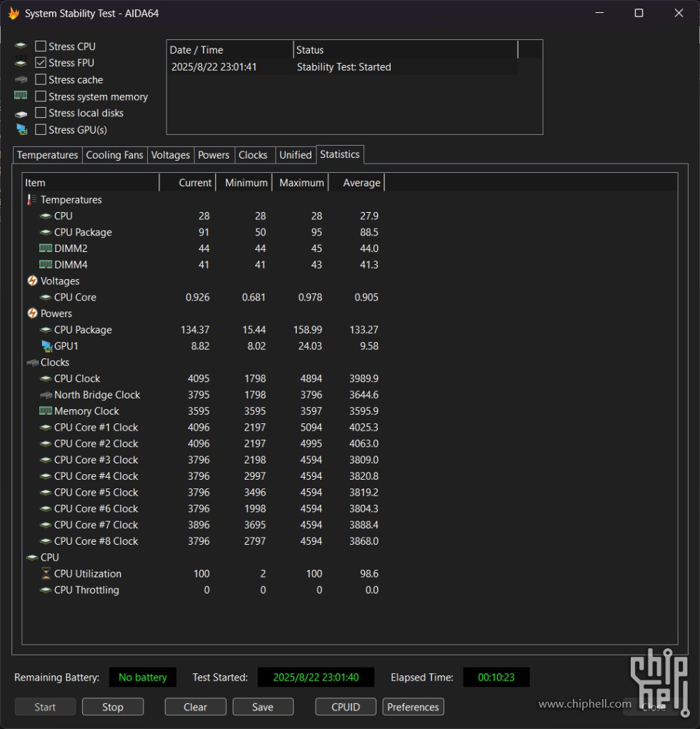Enable the Stress cache checkbox
Screen dimensions: 700x729
[41, 79]
